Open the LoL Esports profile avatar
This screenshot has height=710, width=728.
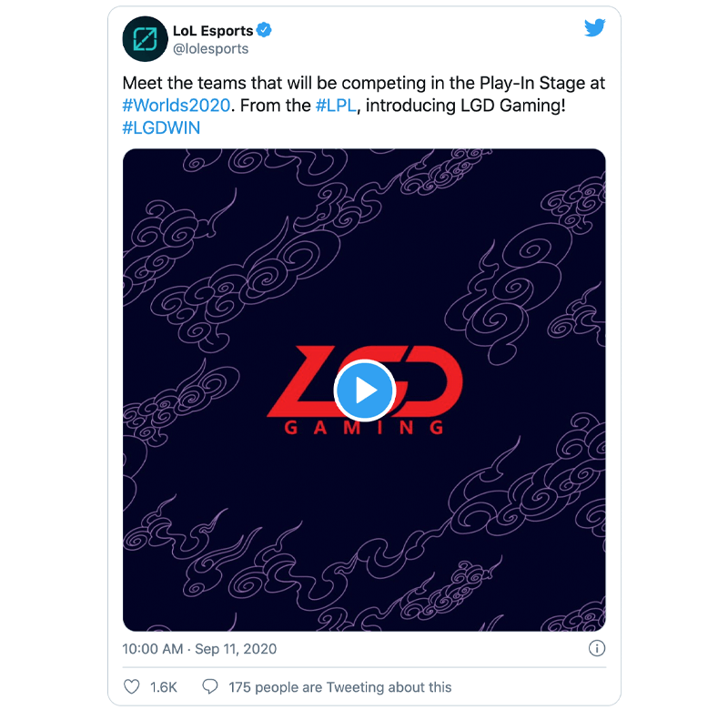click(145, 39)
